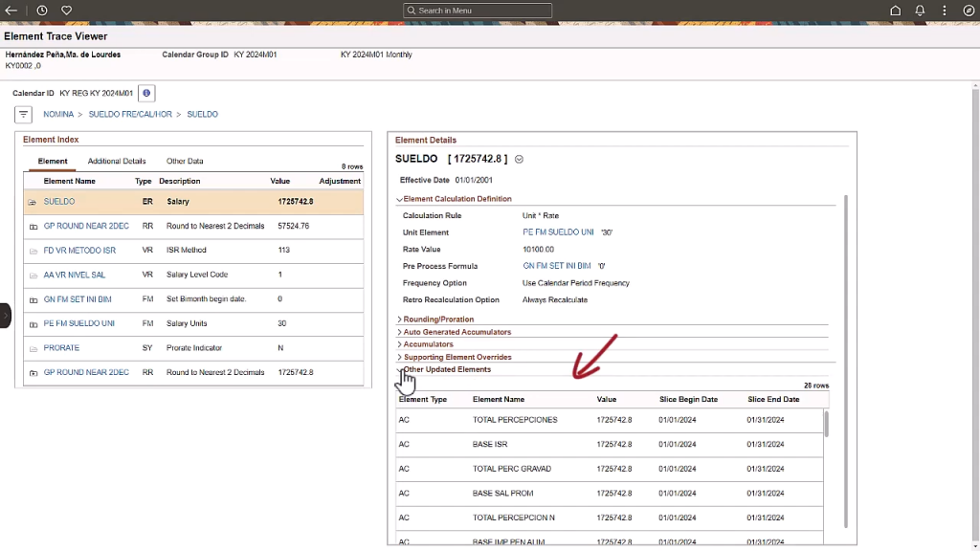Click the Home icon
The width and height of the screenshot is (980, 551).
(895, 10)
